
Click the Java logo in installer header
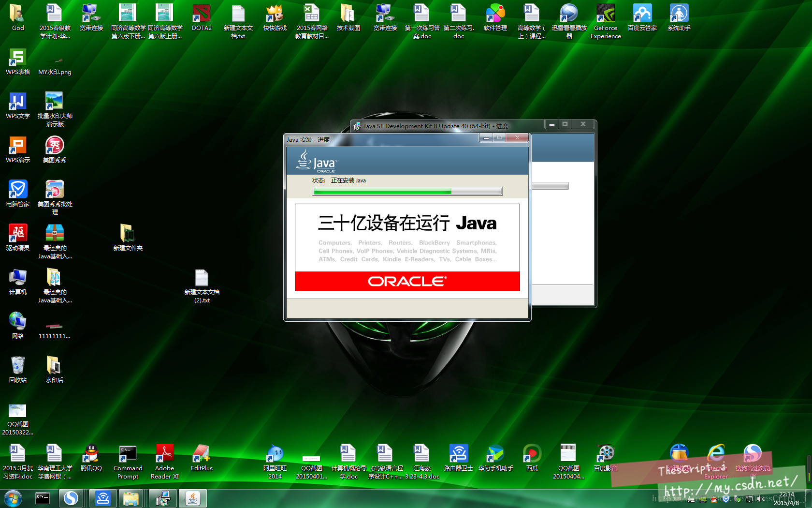click(x=317, y=162)
